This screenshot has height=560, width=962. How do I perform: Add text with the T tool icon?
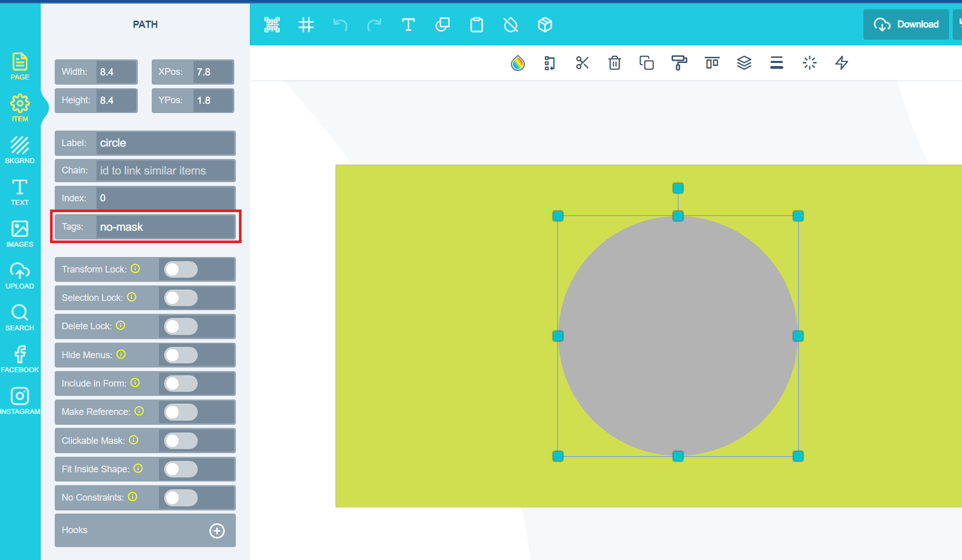pyautogui.click(x=408, y=25)
